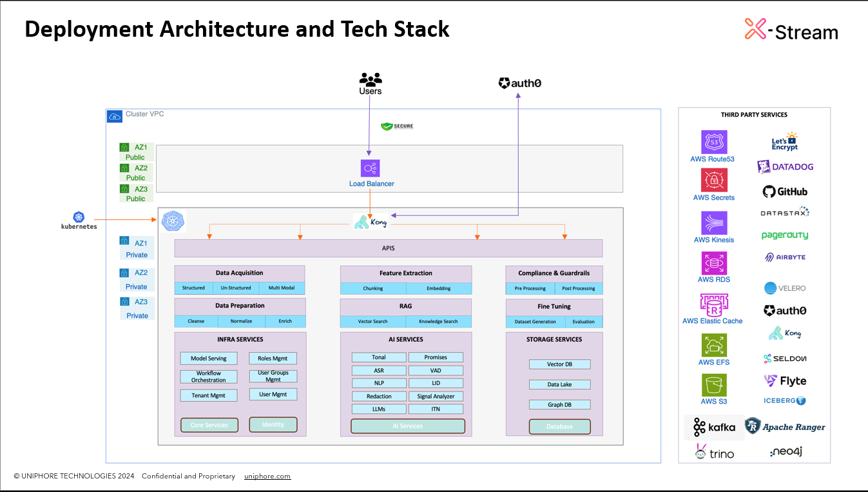Click the GitHub logo
Screen dimensions: 868x492
click(785, 192)
